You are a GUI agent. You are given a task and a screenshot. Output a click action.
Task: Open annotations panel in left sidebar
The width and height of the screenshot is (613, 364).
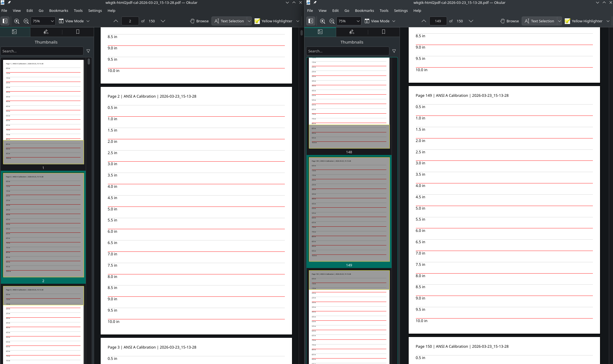(x=46, y=32)
